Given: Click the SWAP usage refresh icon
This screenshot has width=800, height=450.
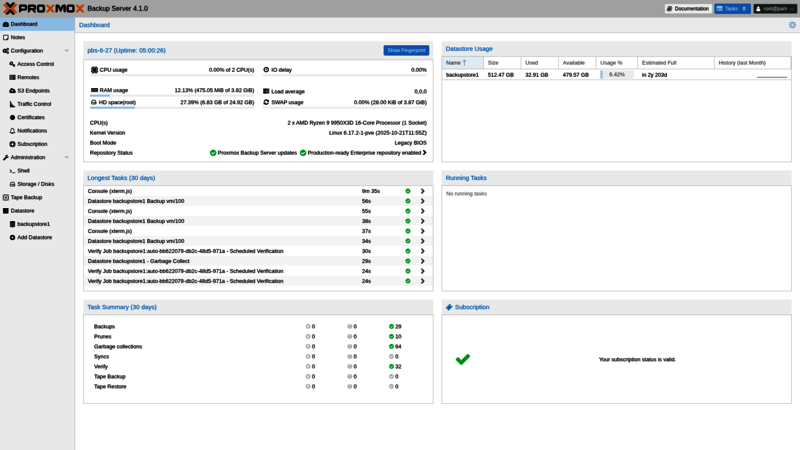Looking at the screenshot, I should [x=266, y=102].
